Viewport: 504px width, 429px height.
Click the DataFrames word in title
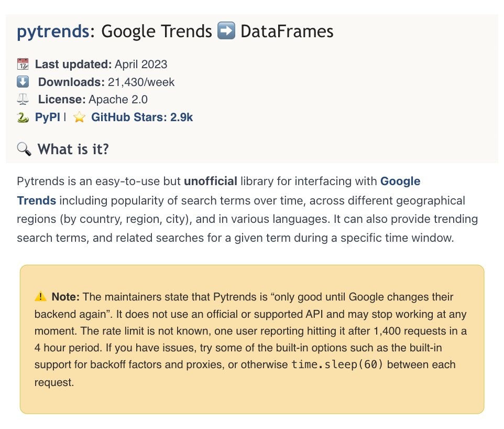click(x=287, y=31)
